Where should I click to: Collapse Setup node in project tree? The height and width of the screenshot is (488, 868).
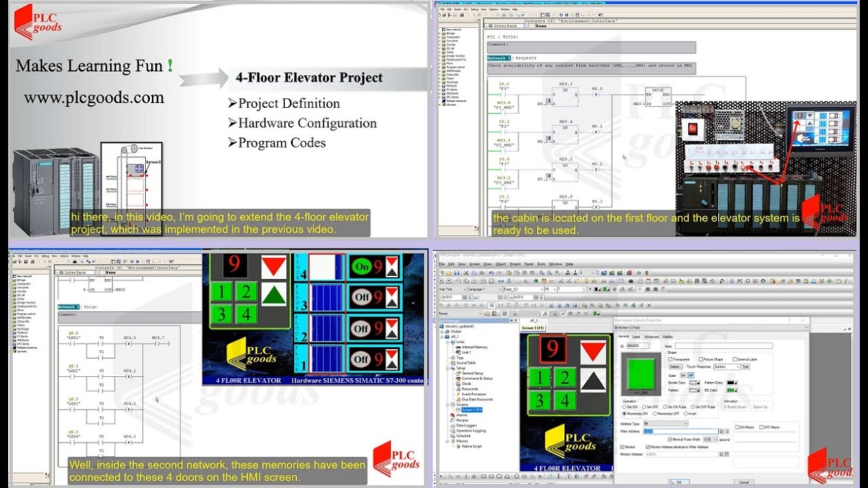pos(449,368)
